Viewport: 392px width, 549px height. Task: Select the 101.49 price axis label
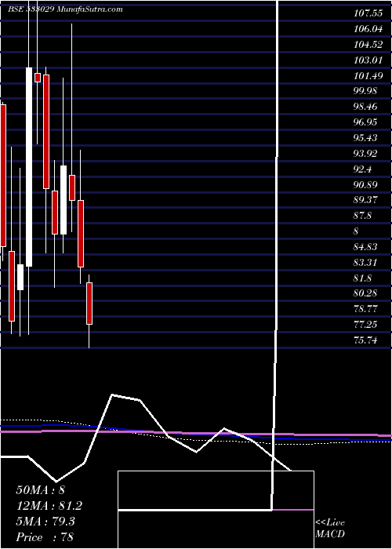tap(367, 75)
